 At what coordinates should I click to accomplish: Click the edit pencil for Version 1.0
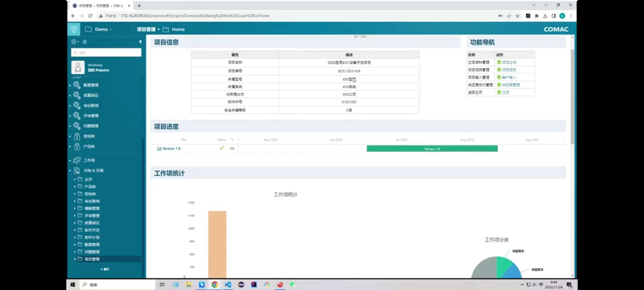click(222, 148)
